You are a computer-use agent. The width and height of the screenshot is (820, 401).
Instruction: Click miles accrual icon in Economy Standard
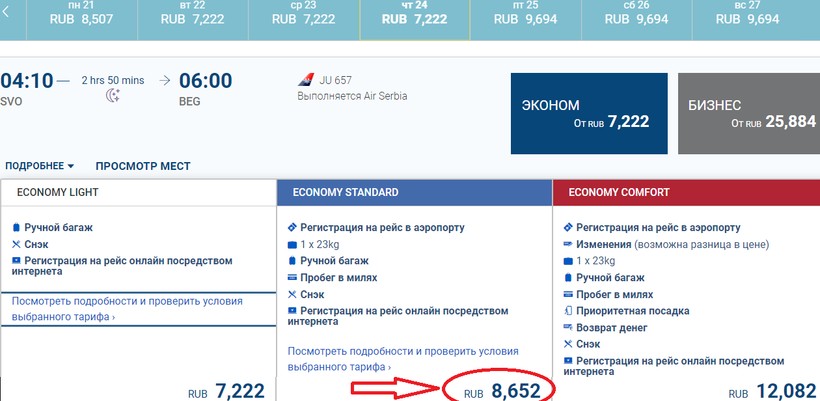(292, 278)
